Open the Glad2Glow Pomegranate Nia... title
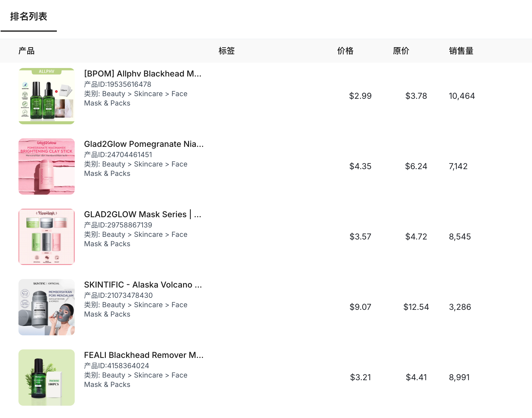Viewport: 532px width, 418px height. [144, 144]
